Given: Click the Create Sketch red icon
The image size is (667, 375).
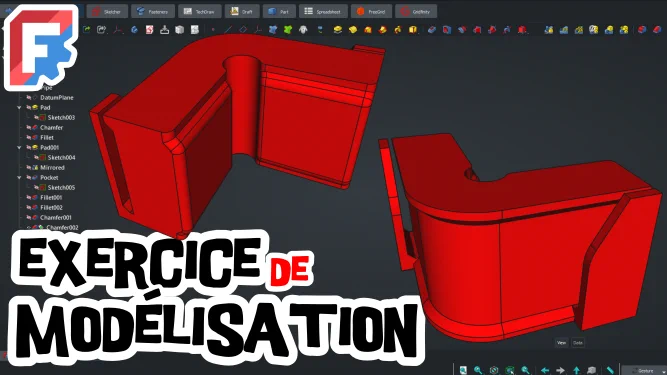Looking at the screenshot, I should pos(149,30).
